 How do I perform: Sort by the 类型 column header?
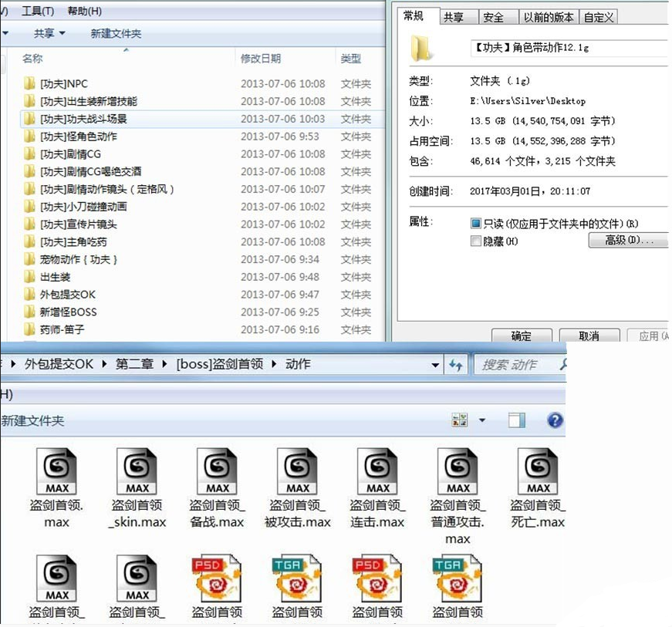[x=351, y=59]
